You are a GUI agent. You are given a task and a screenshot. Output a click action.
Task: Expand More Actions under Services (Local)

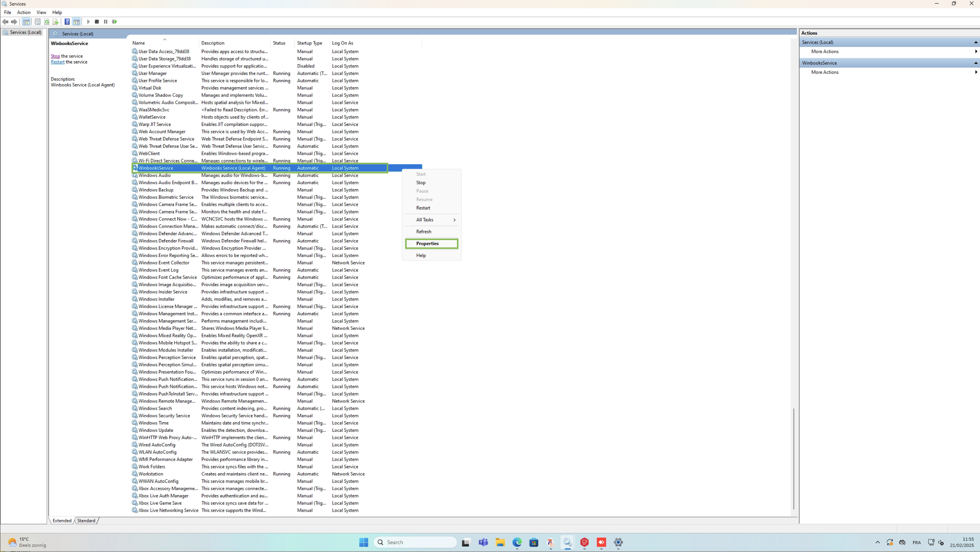click(824, 51)
